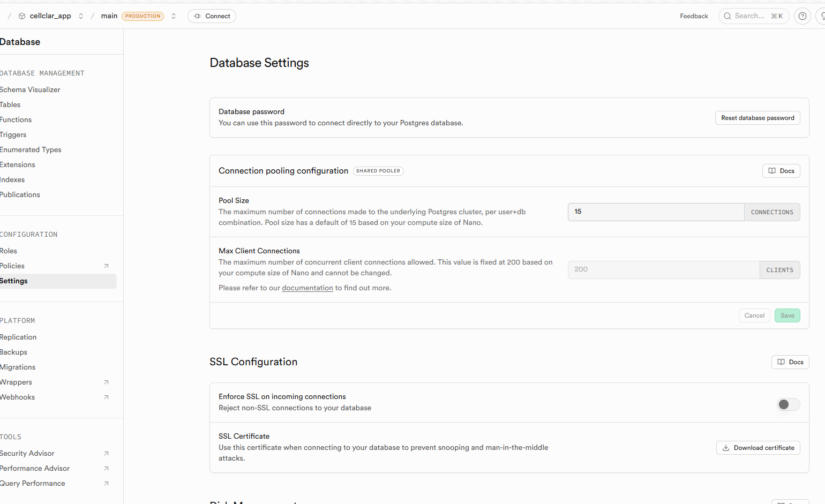825x504 pixels.
Task: Open Query Performance via its external link icon
Action: point(106,483)
